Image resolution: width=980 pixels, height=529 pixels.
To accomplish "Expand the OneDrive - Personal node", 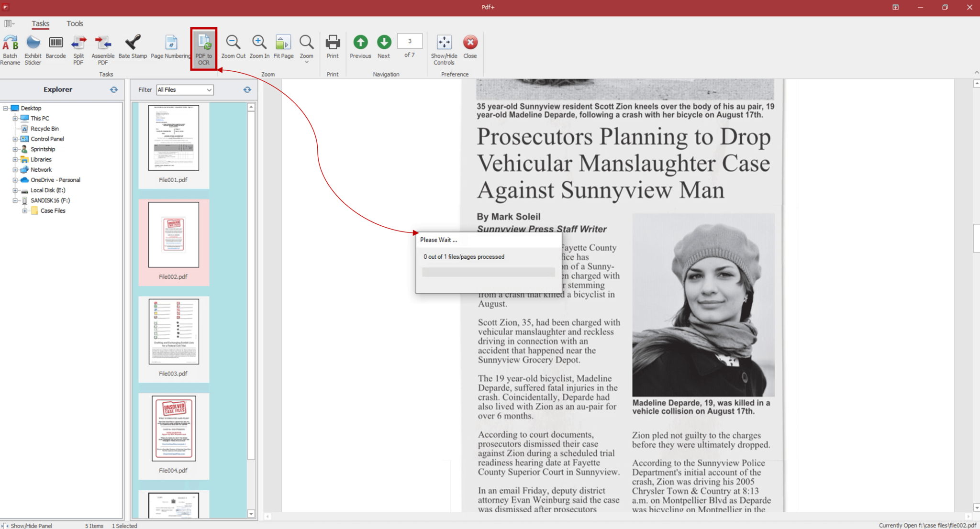I will click(15, 180).
